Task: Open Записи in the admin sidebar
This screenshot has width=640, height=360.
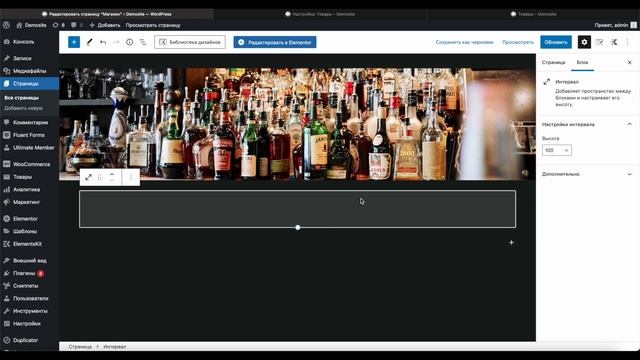Action: click(29, 58)
